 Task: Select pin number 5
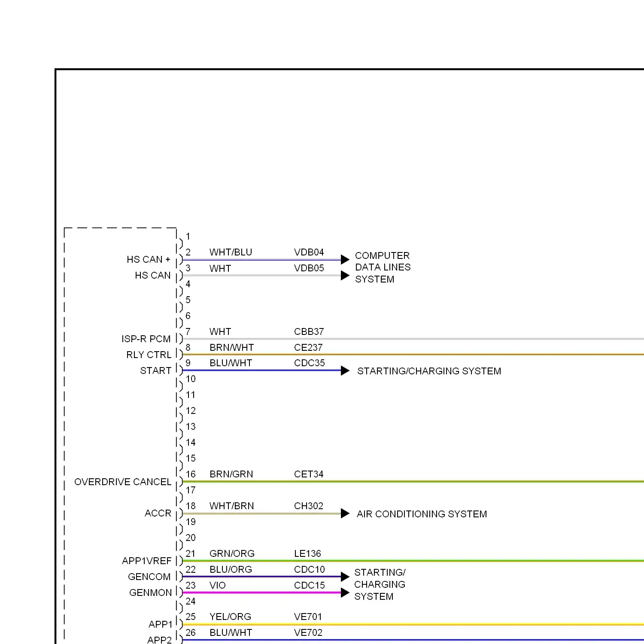pyautogui.click(x=188, y=300)
